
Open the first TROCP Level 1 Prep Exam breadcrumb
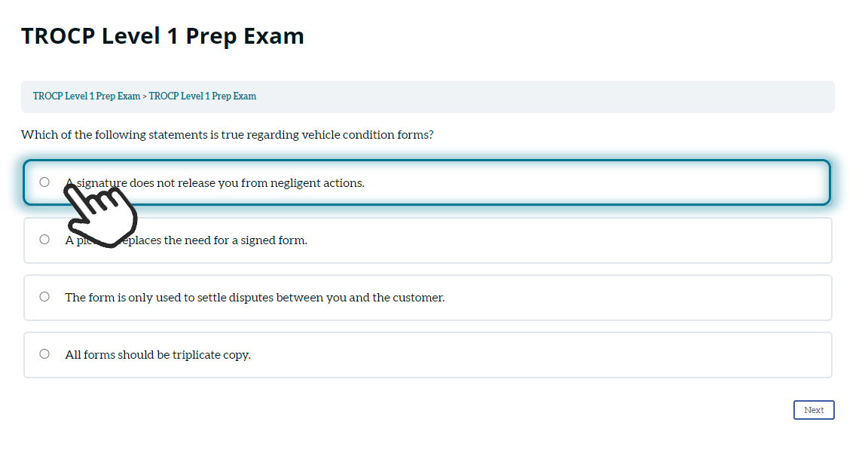coord(87,96)
